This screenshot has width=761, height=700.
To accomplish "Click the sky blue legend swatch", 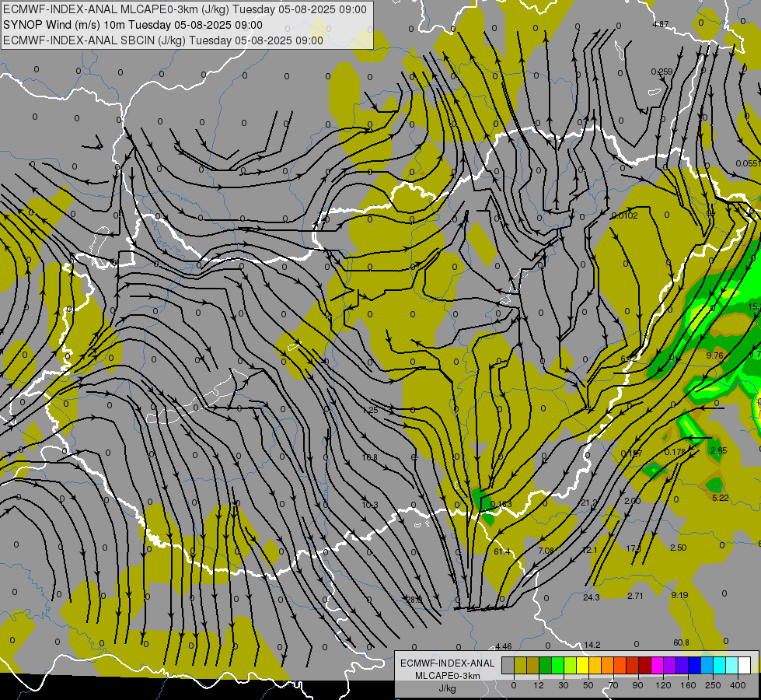I will pos(707,665).
